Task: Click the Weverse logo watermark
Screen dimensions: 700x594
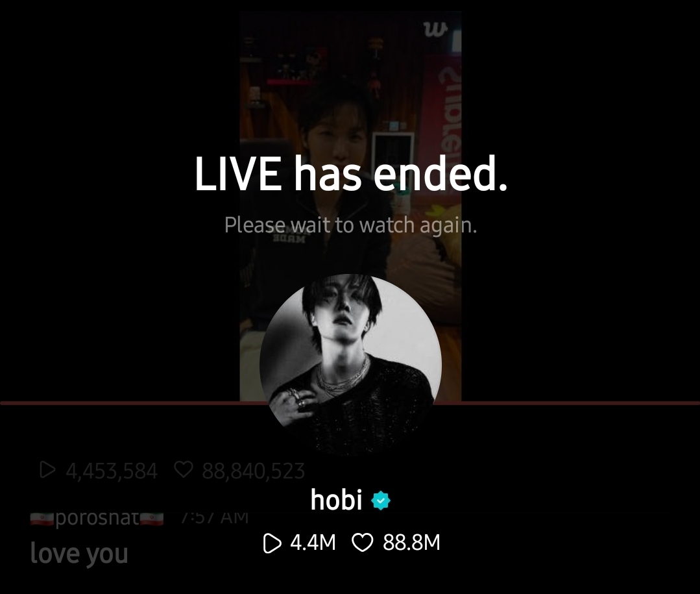Action: click(435, 30)
